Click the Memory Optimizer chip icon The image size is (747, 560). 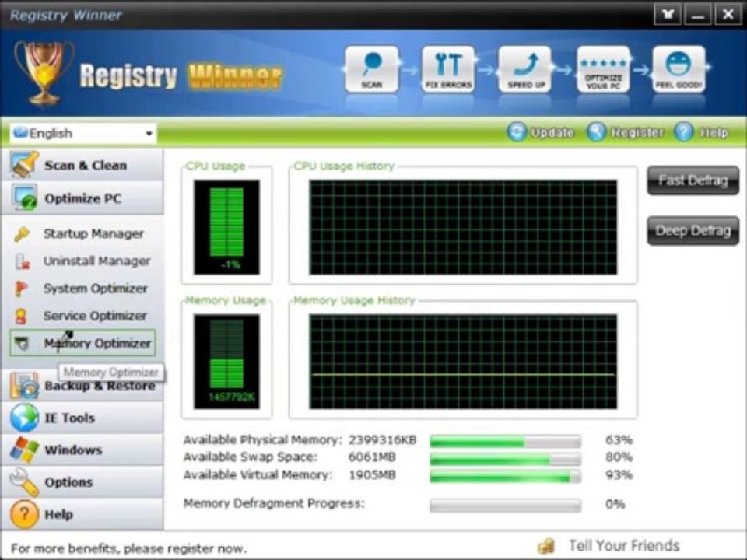[x=22, y=343]
